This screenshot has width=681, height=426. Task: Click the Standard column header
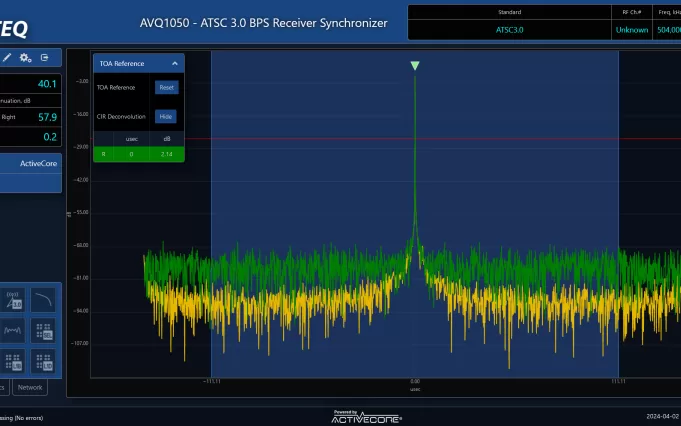(509, 12)
